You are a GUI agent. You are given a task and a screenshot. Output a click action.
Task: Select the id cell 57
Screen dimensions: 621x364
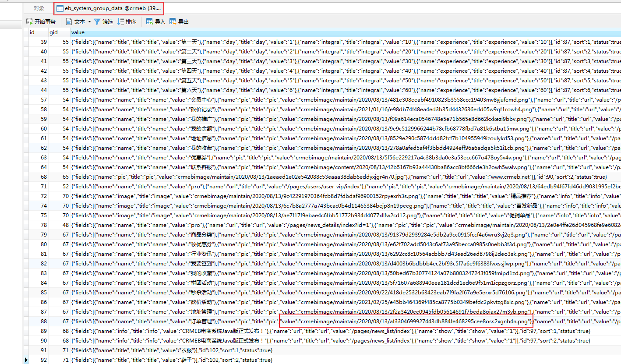pos(39,100)
